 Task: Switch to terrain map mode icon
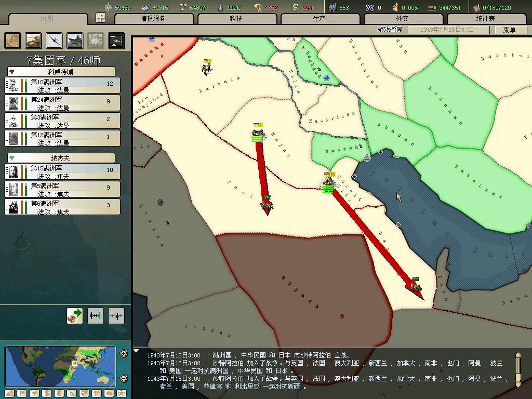click(10, 393)
